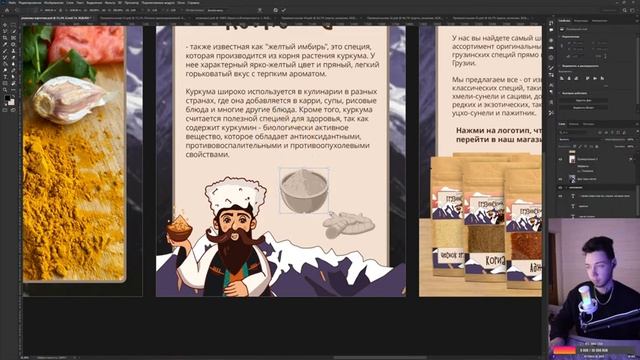Viewport: 640px width, 360px height.
Task: Click the selected gray bowl on canvas
Action: [x=304, y=191]
